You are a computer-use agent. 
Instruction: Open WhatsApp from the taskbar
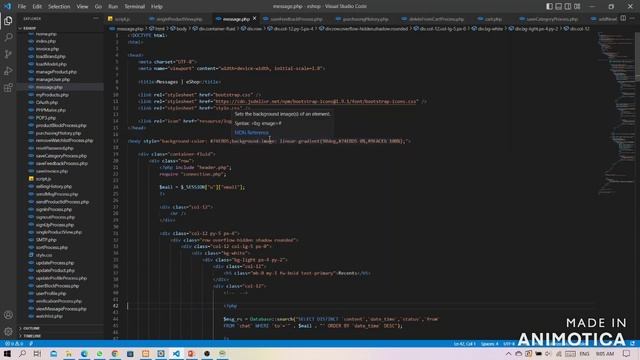pyautogui.click(x=100, y=353)
